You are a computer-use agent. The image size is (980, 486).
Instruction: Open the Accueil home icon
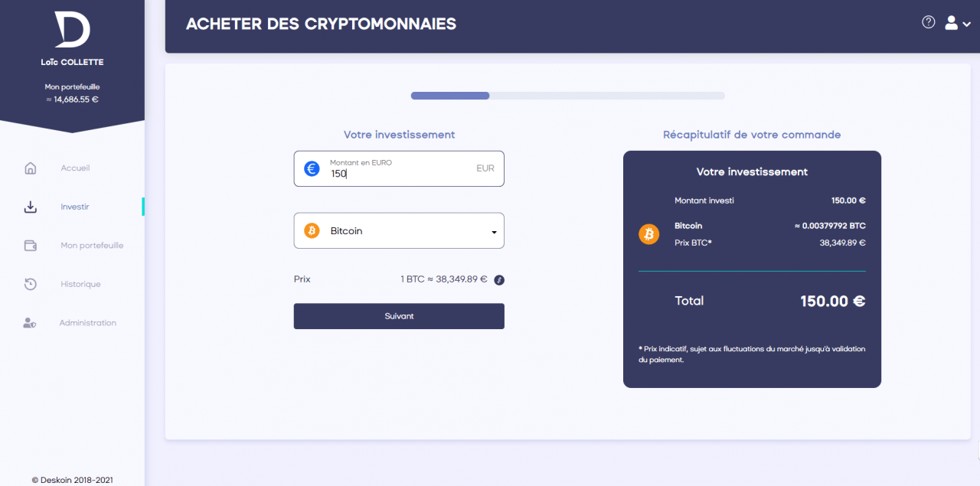[30, 168]
